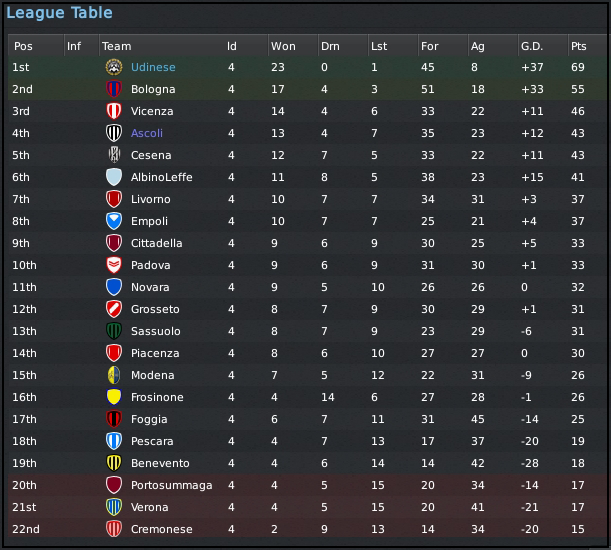Click the Cesena club badge icon
Image resolution: width=611 pixels, height=550 pixels.
(113, 155)
